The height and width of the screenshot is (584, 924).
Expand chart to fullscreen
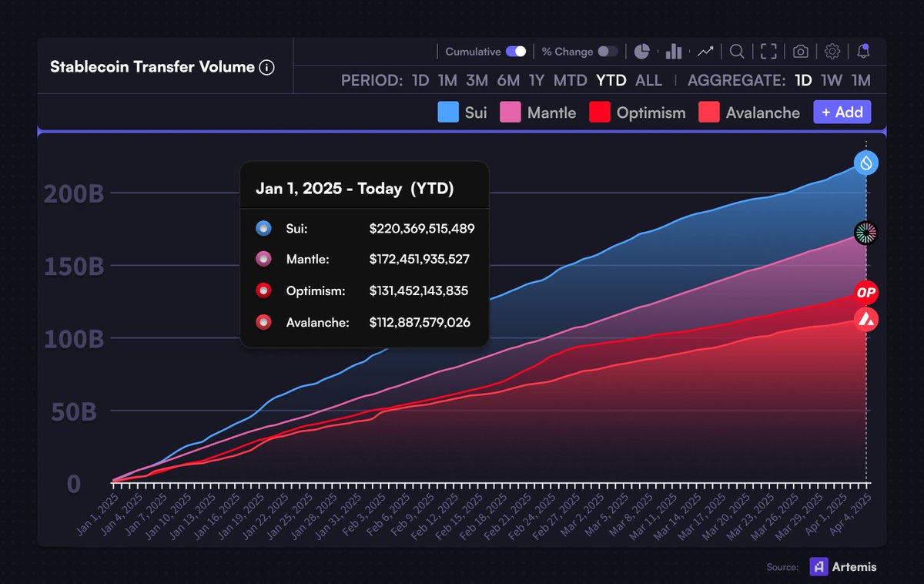pos(768,52)
